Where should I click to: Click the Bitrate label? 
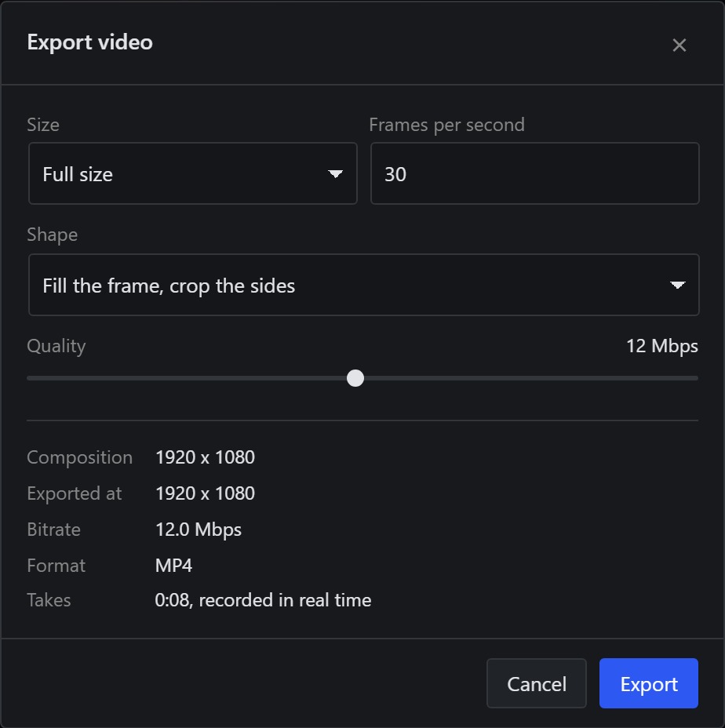point(54,530)
